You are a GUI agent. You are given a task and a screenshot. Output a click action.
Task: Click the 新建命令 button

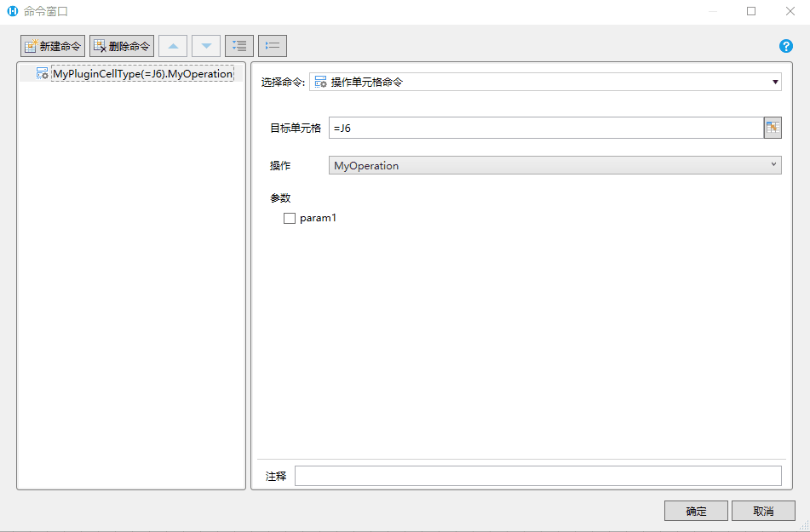[53, 46]
